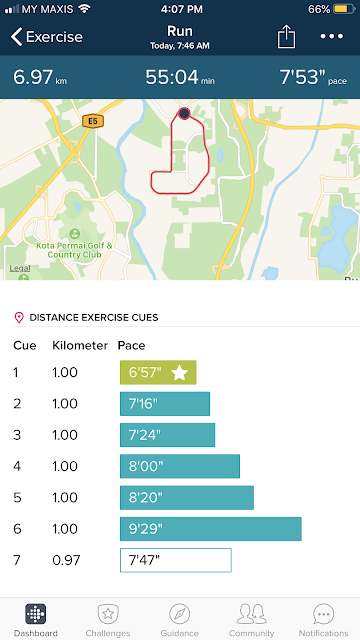Tap the 7'53" pace summary stat

pos(313,77)
